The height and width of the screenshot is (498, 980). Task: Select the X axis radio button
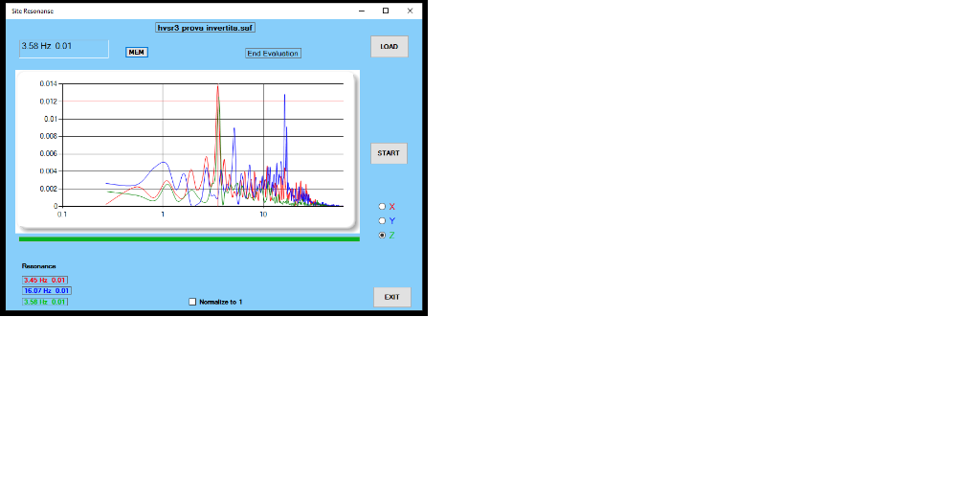[383, 206]
